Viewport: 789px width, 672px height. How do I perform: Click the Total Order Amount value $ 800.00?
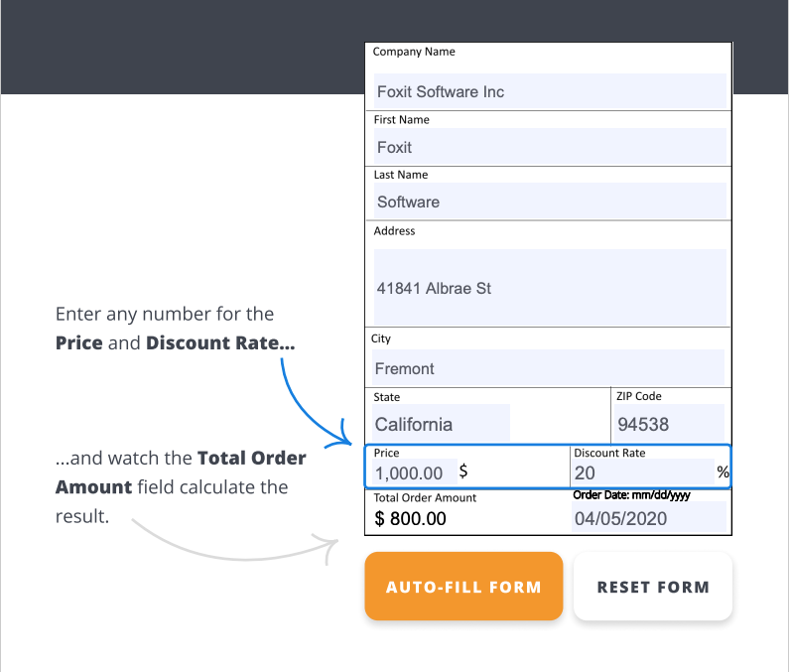pos(411,518)
